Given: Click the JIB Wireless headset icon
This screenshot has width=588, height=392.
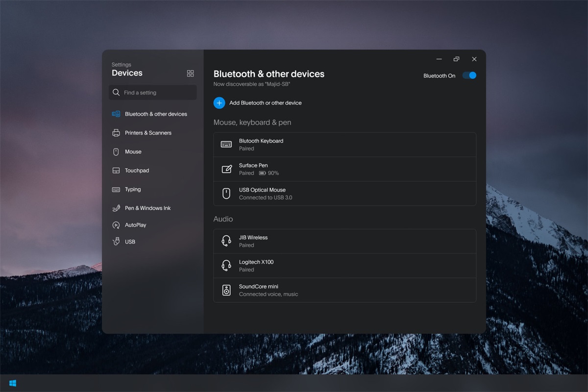Looking at the screenshot, I should coord(226,241).
